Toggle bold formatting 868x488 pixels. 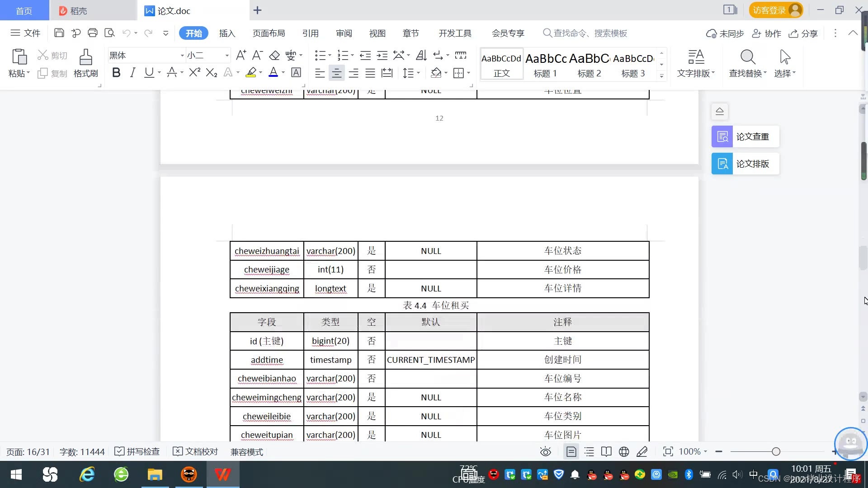click(x=116, y=73)
